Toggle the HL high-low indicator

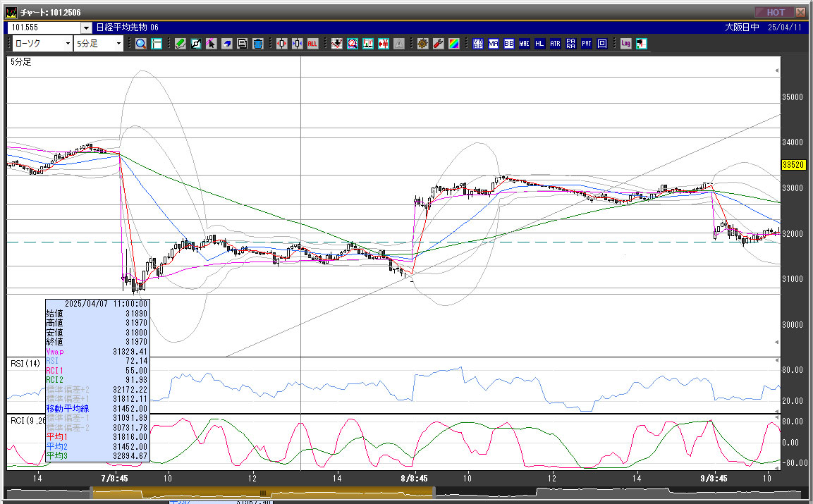tap(539, 44)
